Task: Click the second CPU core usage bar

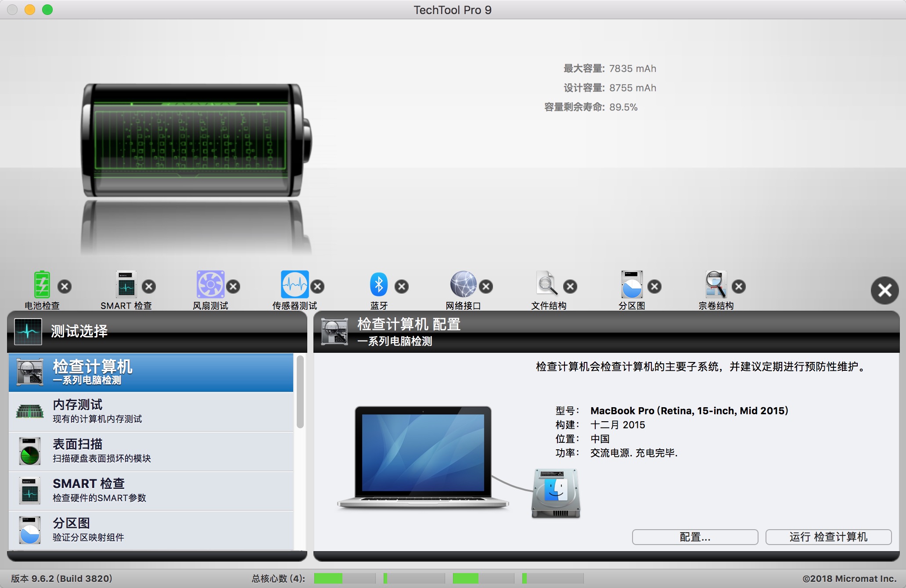Action: 414,578
